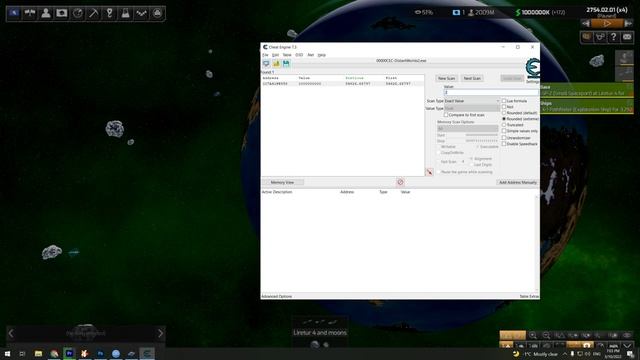Open Task View on the taskbar

pyautogui.click(x=22, y=353)
